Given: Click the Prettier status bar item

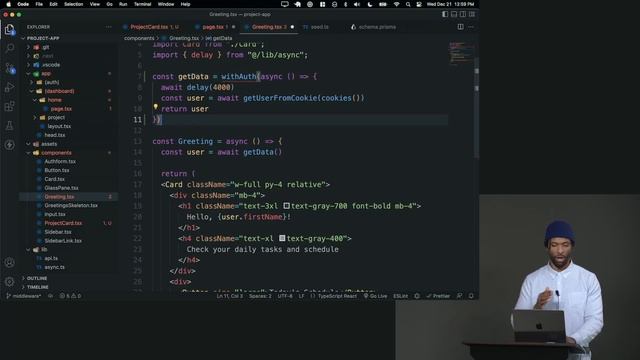Looking at the screenshot, I should coord(438,296).
